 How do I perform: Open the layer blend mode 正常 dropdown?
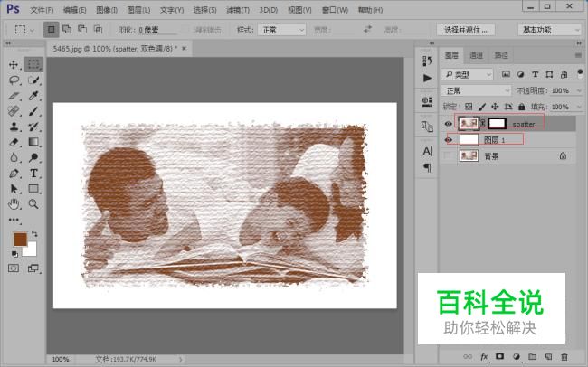click(x=476, y=90)
